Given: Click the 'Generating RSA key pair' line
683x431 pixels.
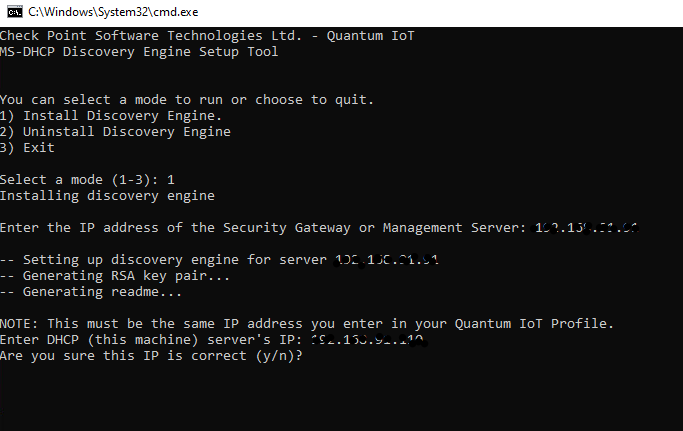Looking at the screenshot, I should coord(115,276).
